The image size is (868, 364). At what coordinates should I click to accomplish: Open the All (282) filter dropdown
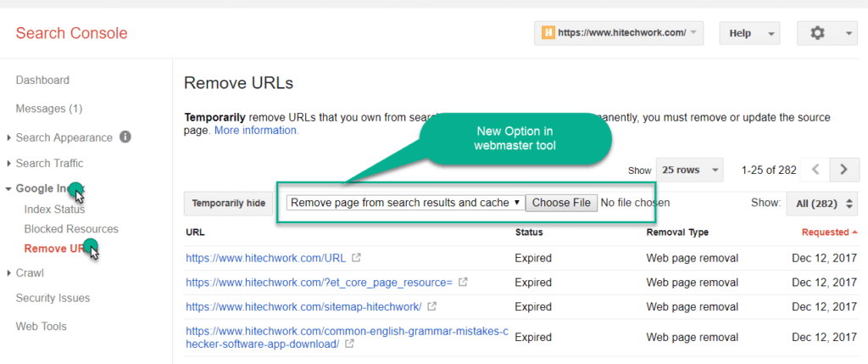point(821,204)
